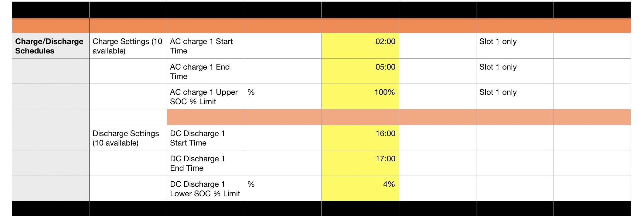This screenshot has width=644, height=216.
Task: Select the 4% lower SOC limit cell
Action: (x=360, y=188)
